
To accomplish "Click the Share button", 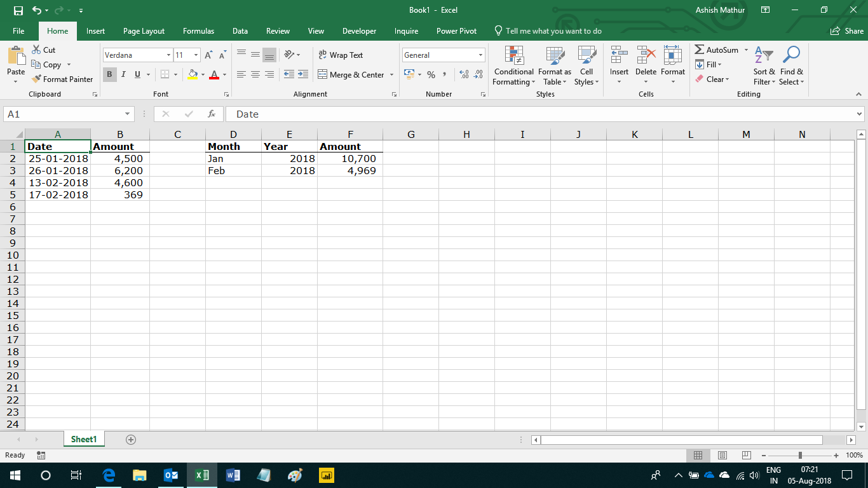I will pos(847,31).
